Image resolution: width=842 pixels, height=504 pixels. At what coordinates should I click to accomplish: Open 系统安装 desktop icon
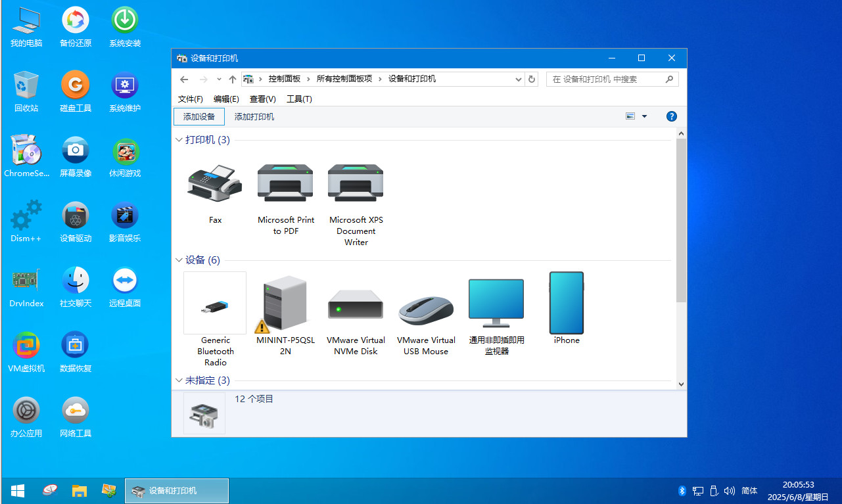point(125,27)
